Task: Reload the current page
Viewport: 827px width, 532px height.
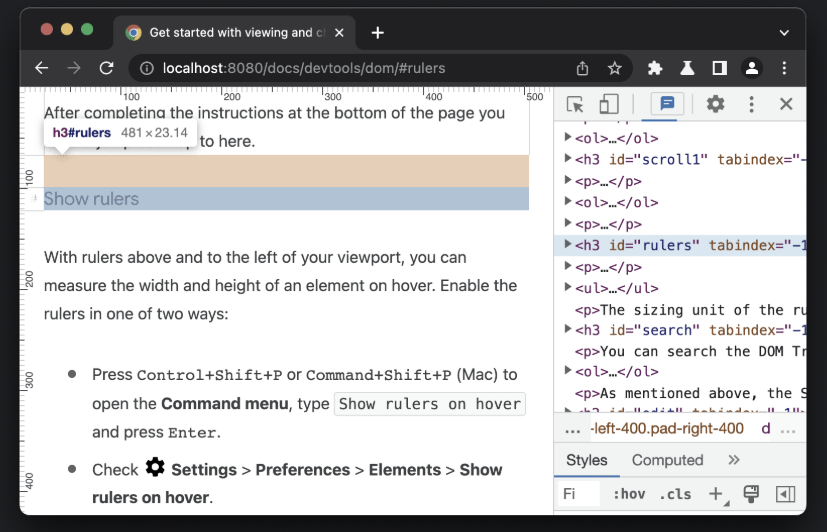Action: (107, 68)
